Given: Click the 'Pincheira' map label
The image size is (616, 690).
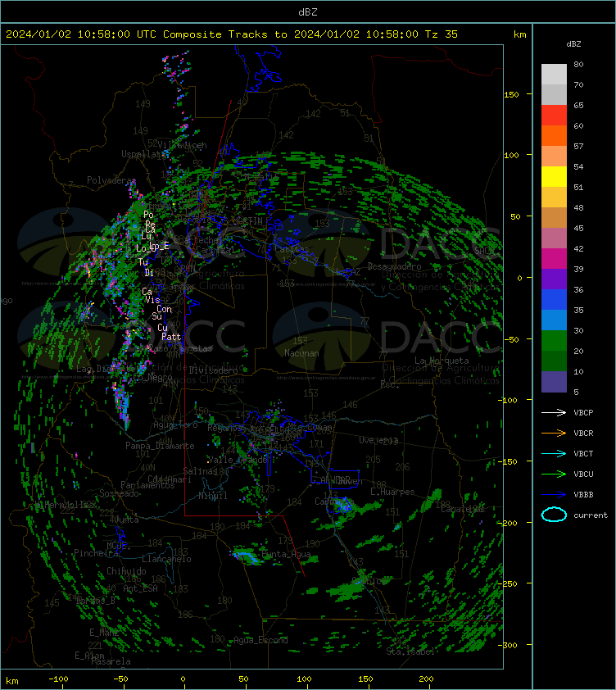Looking at the screenshot, I should 96,553.
